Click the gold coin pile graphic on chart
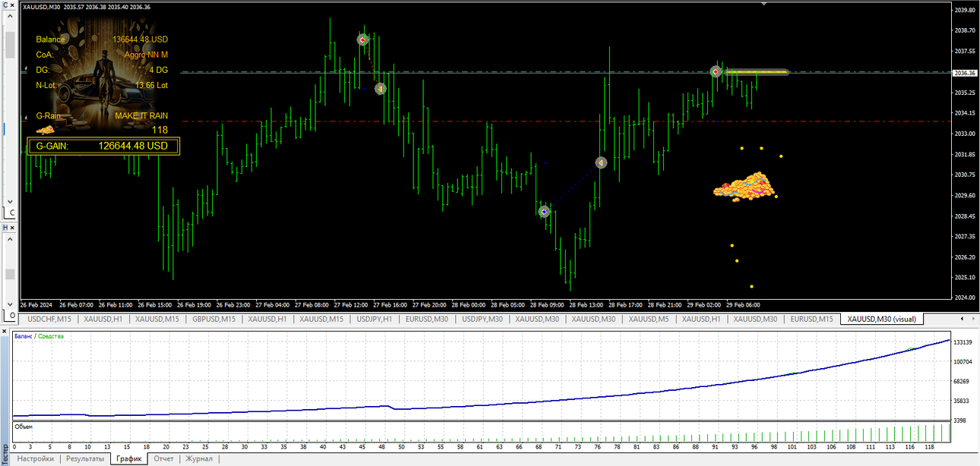The height and width of the screenshot is (466, 980). click(745, 186)
